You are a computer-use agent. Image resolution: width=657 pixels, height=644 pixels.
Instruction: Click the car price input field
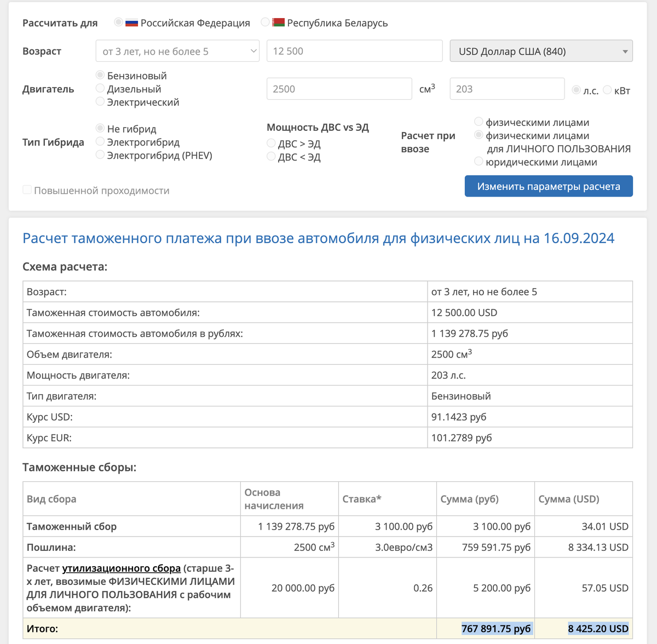click(354, 51)
